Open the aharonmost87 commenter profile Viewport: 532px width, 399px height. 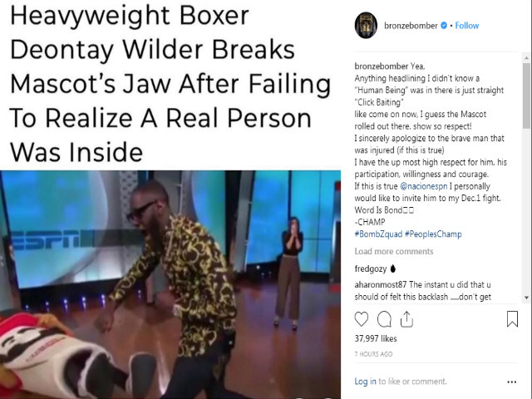pyautogui.click(x=381, y=284)
